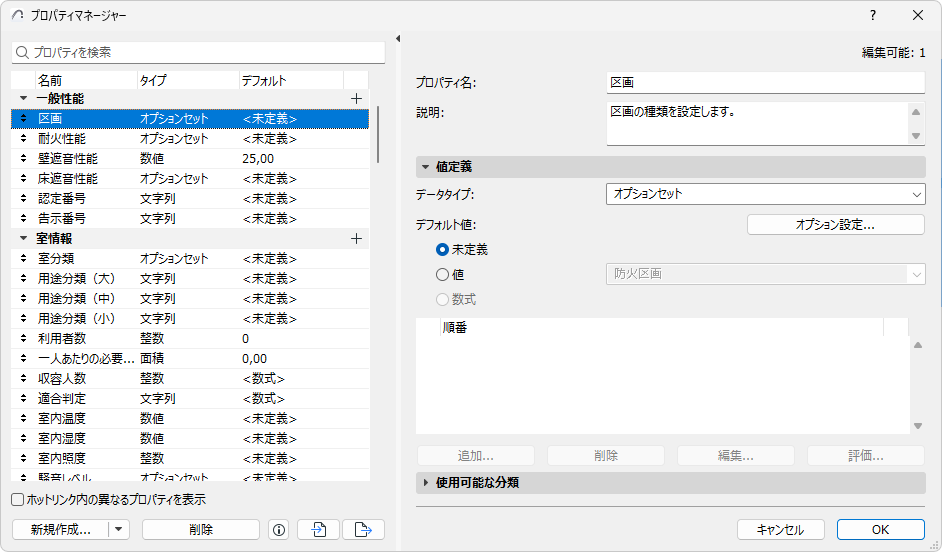Click the property list vertical scrollbar
942x552 pixels.
tap(378, 135)
